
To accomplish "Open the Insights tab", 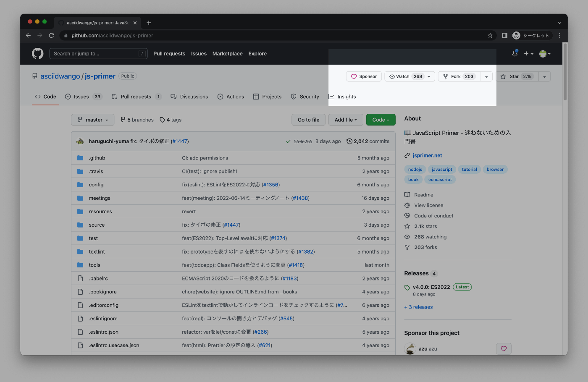I will tap(342, 97).
